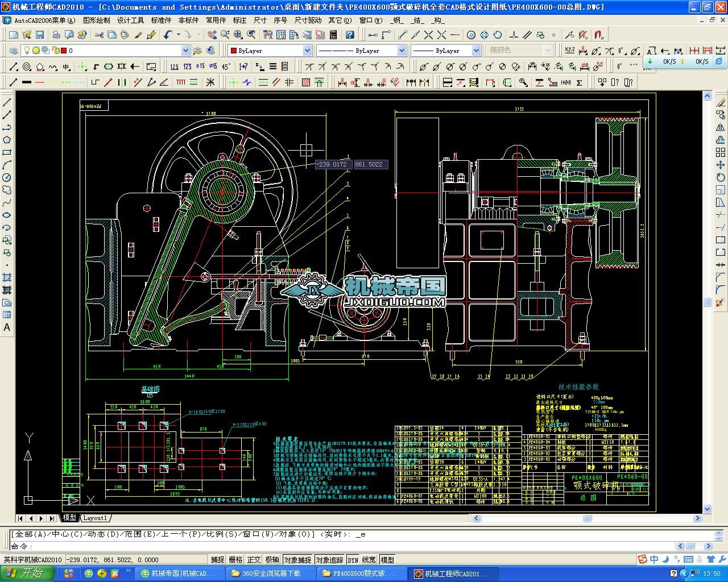
Task: Toggle DYN dynamic input button
Action: (353, 560)
